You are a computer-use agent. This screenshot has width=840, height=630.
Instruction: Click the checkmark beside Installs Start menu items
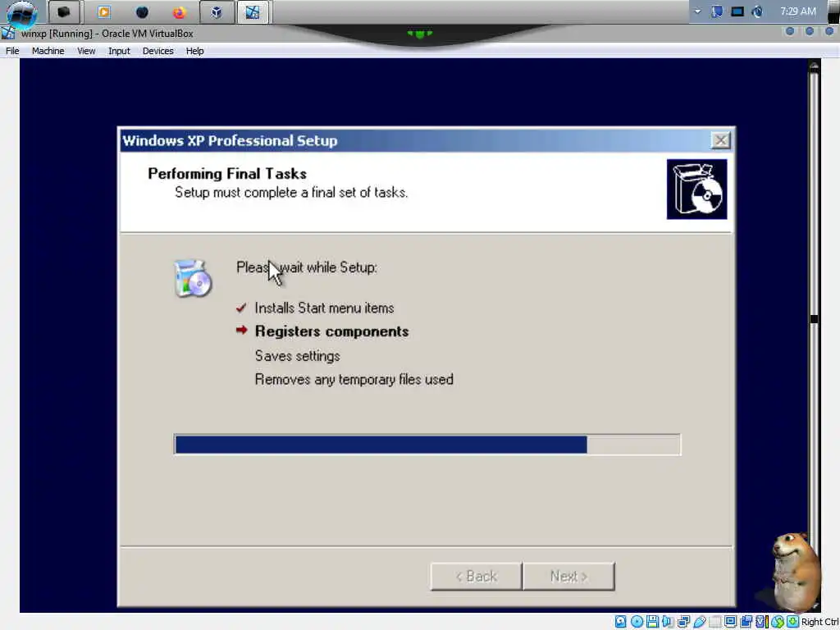(x=241, y=308)
